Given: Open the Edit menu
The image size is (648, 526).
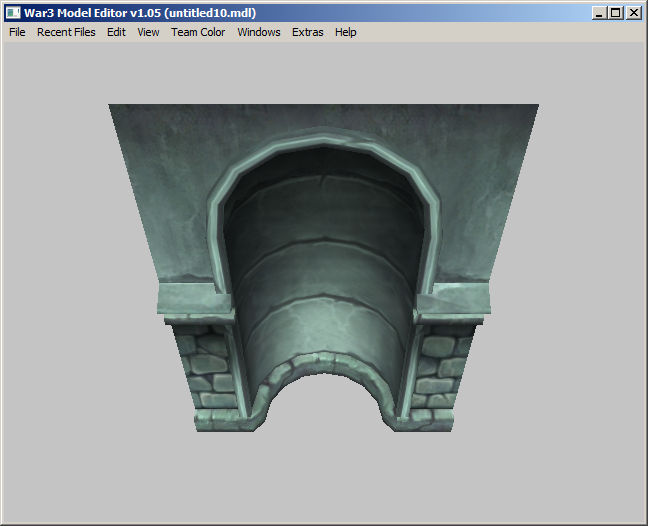Looking at the screenshot, I should [x=116, y=32].
